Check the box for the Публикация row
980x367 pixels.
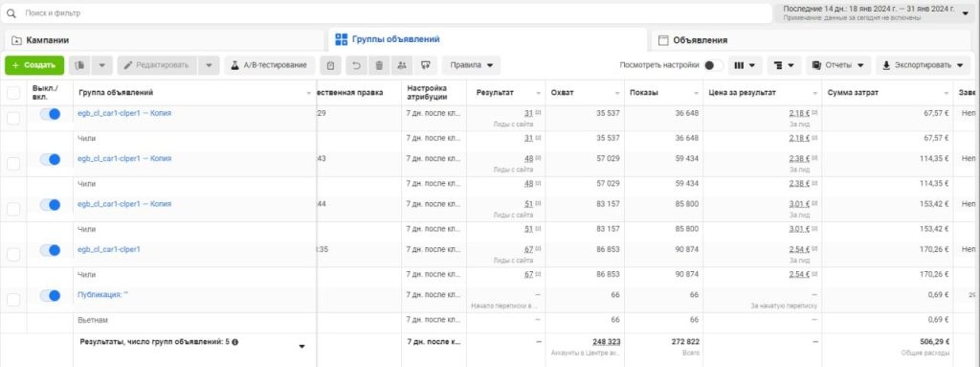coord(13,299)
